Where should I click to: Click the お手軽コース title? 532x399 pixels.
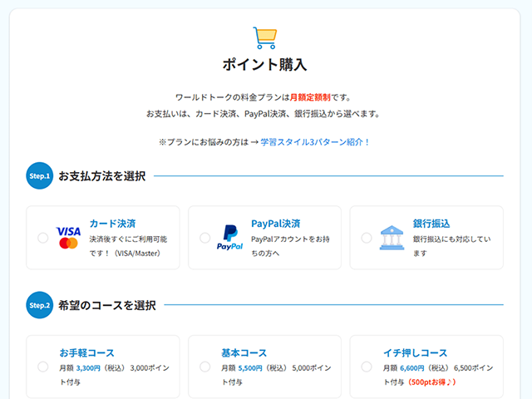pyautogui.click(x=86, y=352)
